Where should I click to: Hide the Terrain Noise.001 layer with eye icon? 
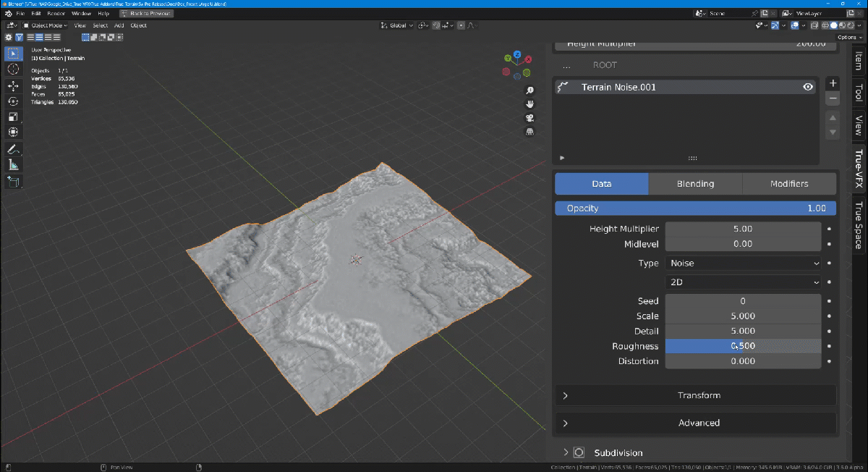(x=808, y=87)
